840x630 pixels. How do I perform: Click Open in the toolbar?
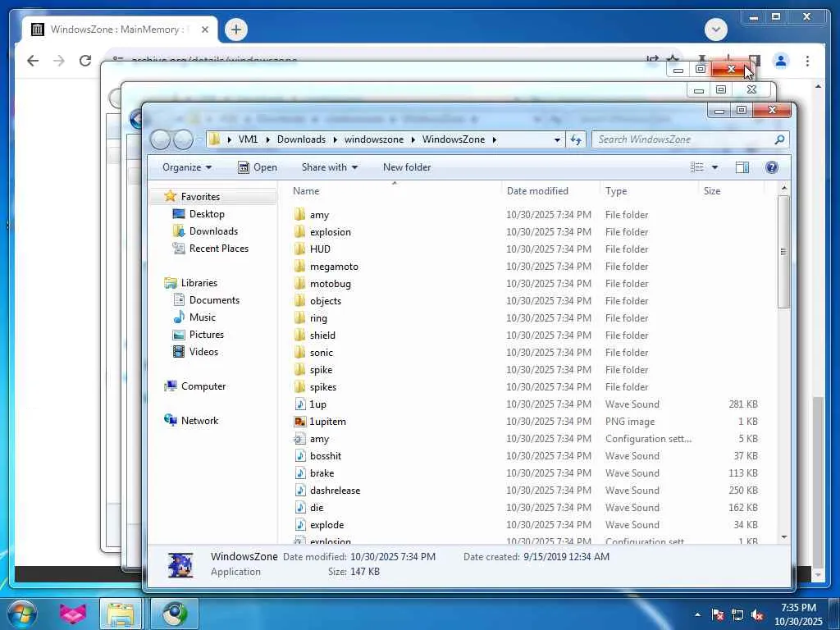tap(258, 167)
